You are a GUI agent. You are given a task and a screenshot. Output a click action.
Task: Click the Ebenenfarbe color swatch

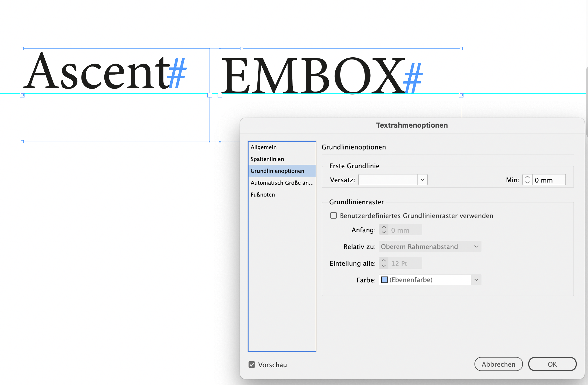coord(384,280)
